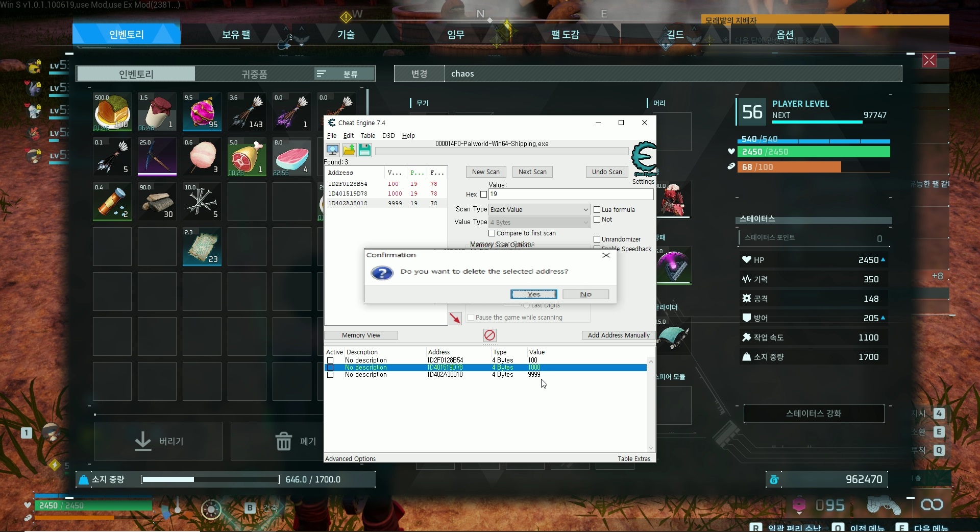This screenshot has width=980, height=532.
Task: Open the Value Type dropdown
Action: (540, 223)
